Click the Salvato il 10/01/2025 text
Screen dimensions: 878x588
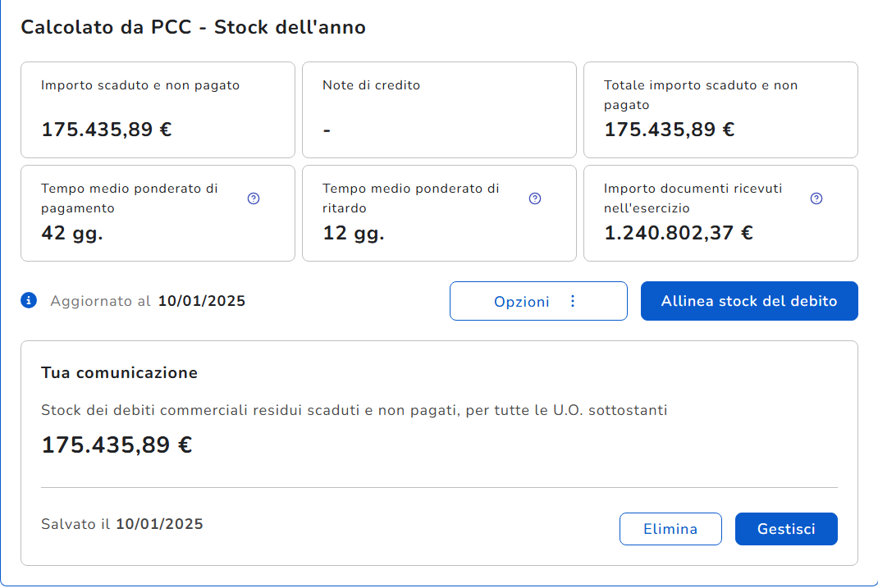tap(122, 524)
